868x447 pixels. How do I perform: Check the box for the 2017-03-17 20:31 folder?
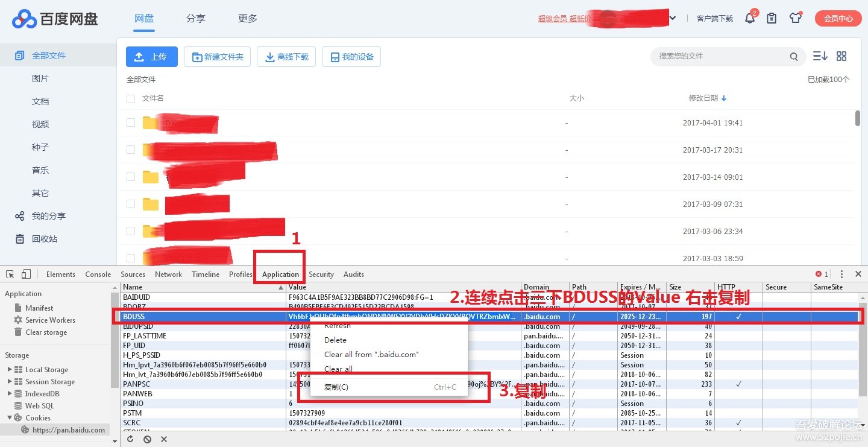[x=131, y=150]
